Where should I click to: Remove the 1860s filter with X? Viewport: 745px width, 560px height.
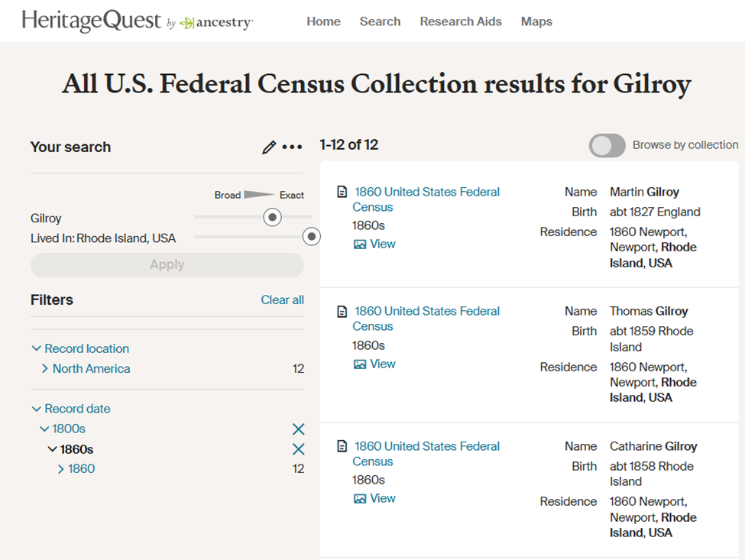click(298, 449)
